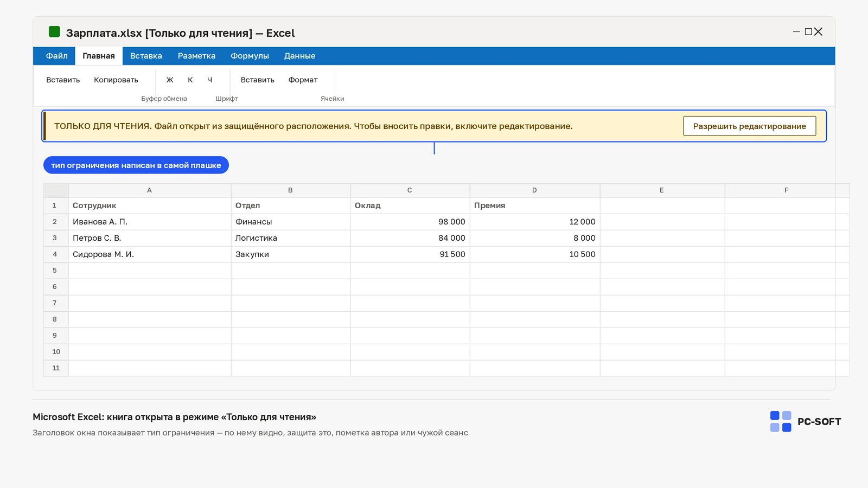The width and height of the screenshot is (868, 488).
Task: Select the Сотрудник header cell
Action: click(150, 206)
